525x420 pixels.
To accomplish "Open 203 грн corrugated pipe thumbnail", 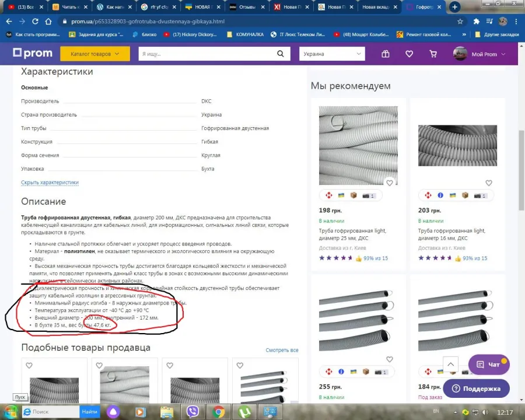I will coord(457,145).
